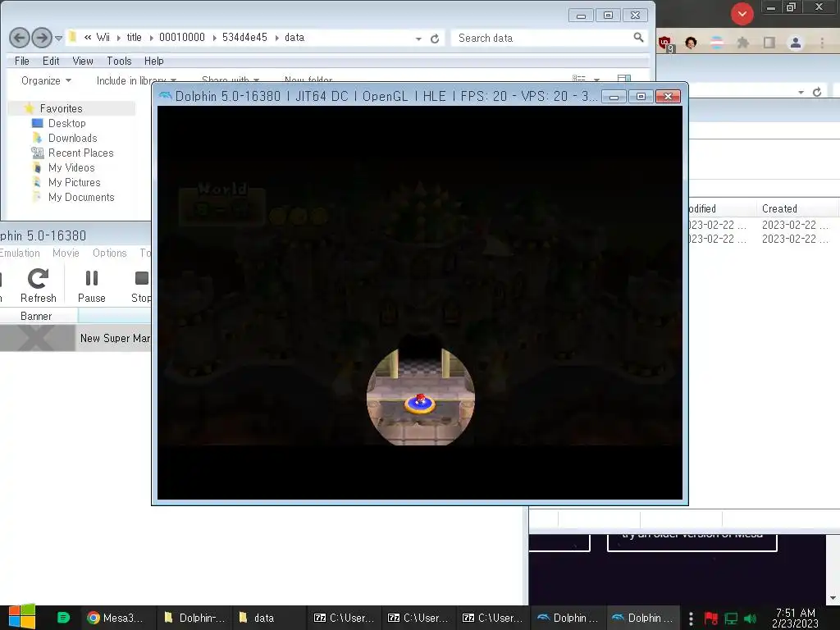
Task: Click the magnifier icon in Search data
Action: pos(638,37)
